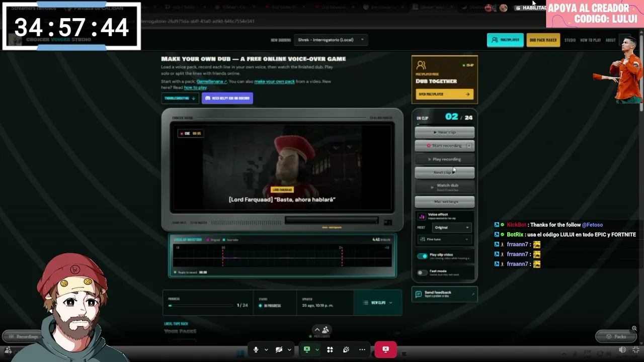Watch the finished dub
The height and width of the screenshot is (362, 644).
point(444,187)
